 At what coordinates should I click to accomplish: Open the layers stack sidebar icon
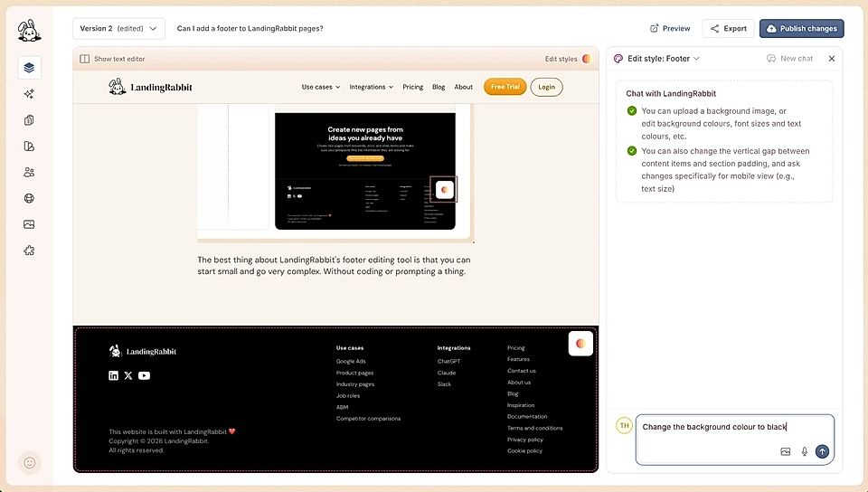coord(29,68)
